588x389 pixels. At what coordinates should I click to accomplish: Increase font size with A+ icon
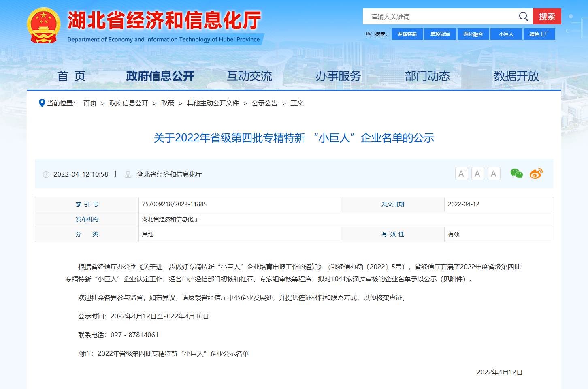(x=461, y=174)
